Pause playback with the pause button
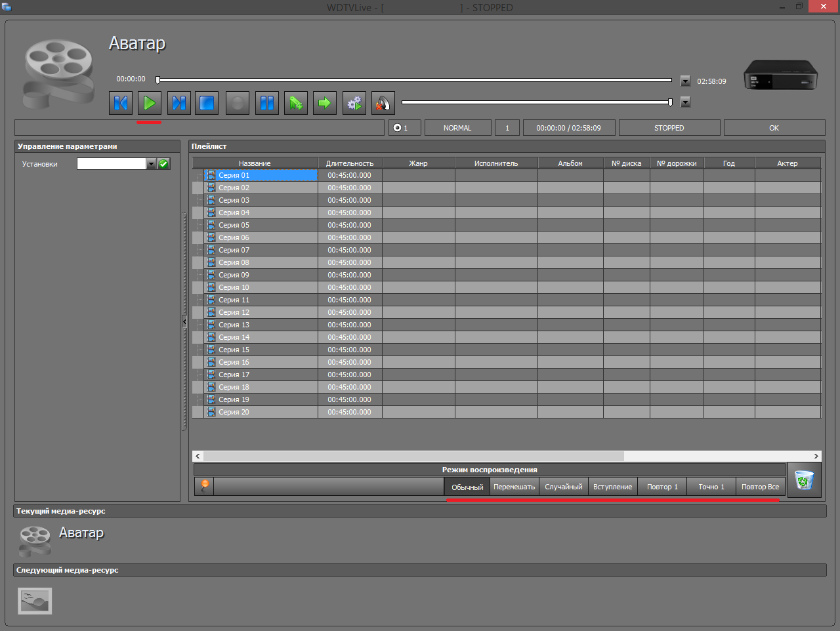Screen dimensions: 840x631 267,103
